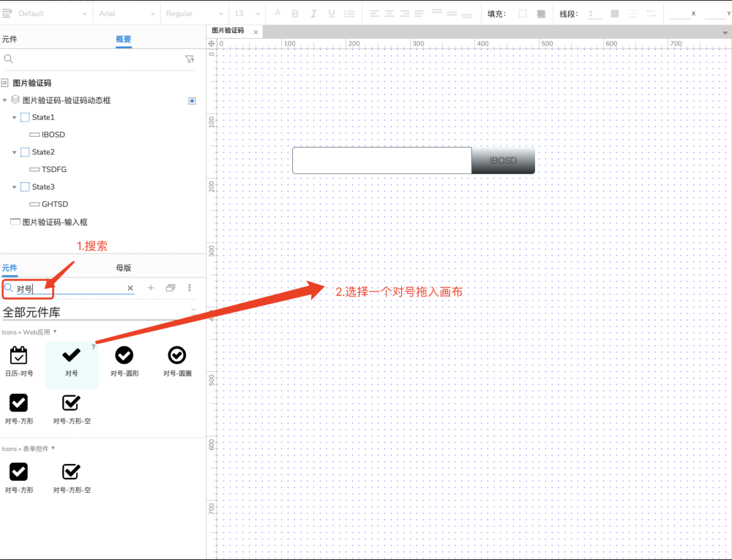Select the 对号 checkmark icon in library
Image resolution: width=732 pixels, height=560 pixels.
71,356
